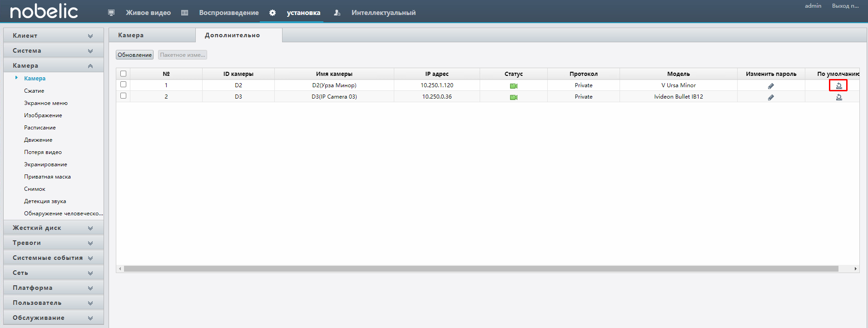Screen dimensions: 868x328
Task: Open the Экранирование settings
Action: pos(45,164)
